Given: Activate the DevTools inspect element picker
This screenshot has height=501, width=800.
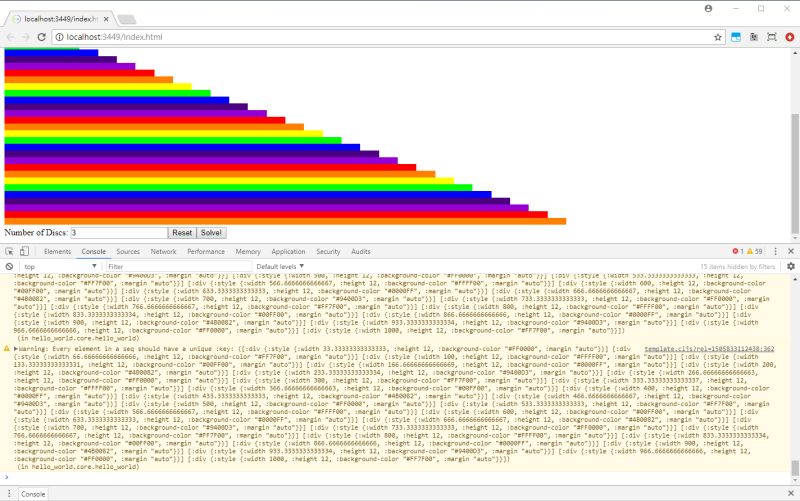Looking at the screenshot, I should [x=9, y=251].
